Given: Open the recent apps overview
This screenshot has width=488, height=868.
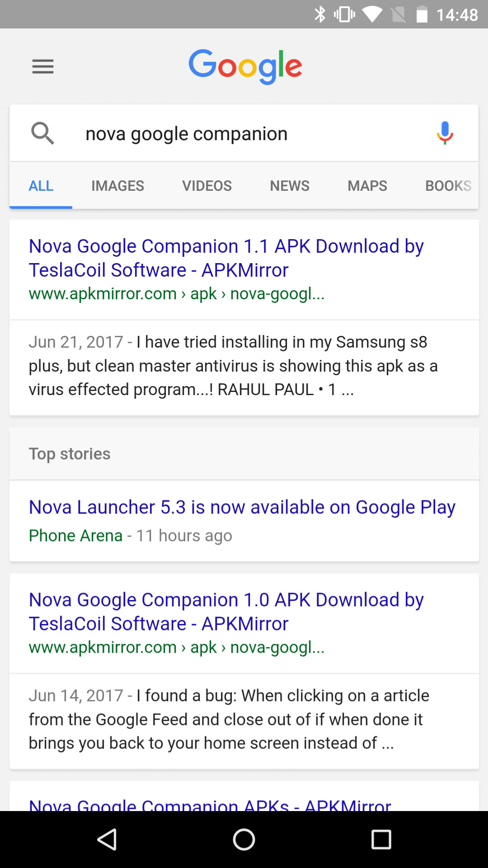Looking at the screenshot, I should coord(381,840).
